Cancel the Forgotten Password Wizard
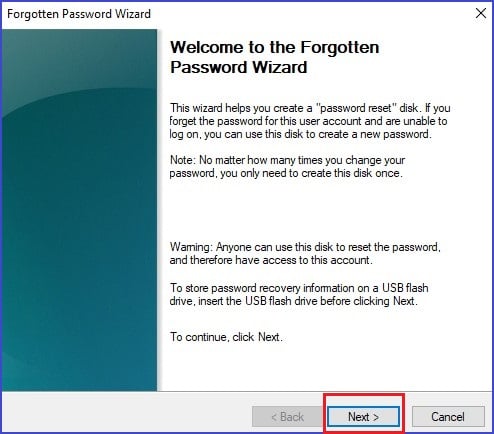Screen dimensions: 494x434 point(448,416)
